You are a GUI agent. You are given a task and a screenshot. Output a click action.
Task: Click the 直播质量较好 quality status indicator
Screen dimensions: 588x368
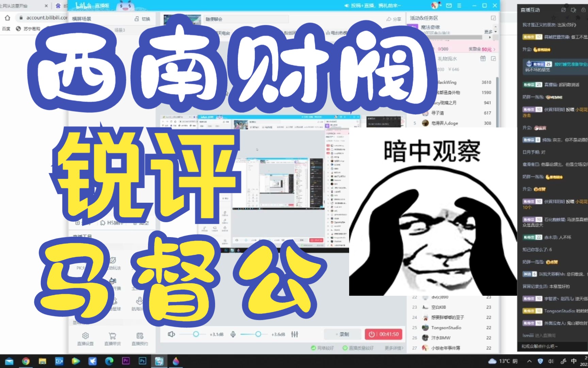[358, 348]
